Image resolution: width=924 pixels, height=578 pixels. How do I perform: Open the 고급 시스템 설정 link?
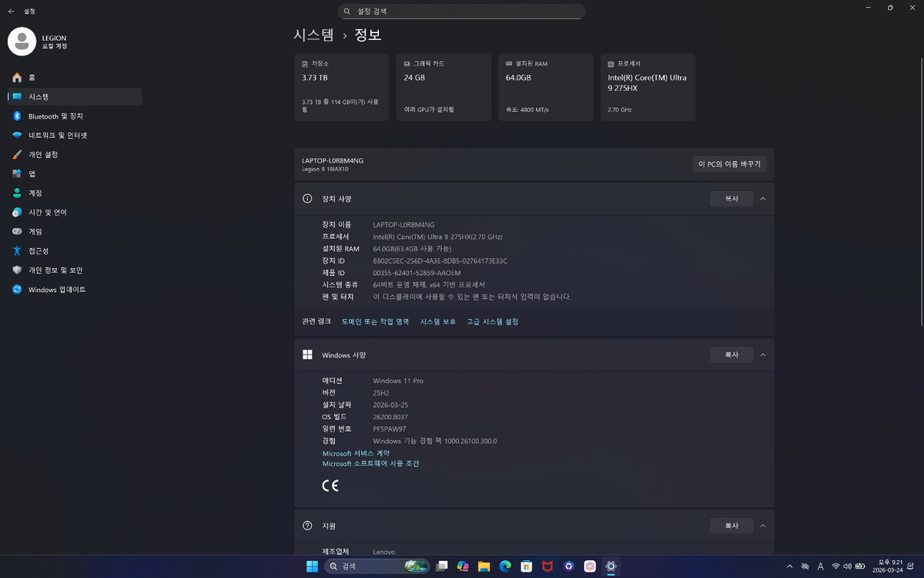[x=492, y=321]
